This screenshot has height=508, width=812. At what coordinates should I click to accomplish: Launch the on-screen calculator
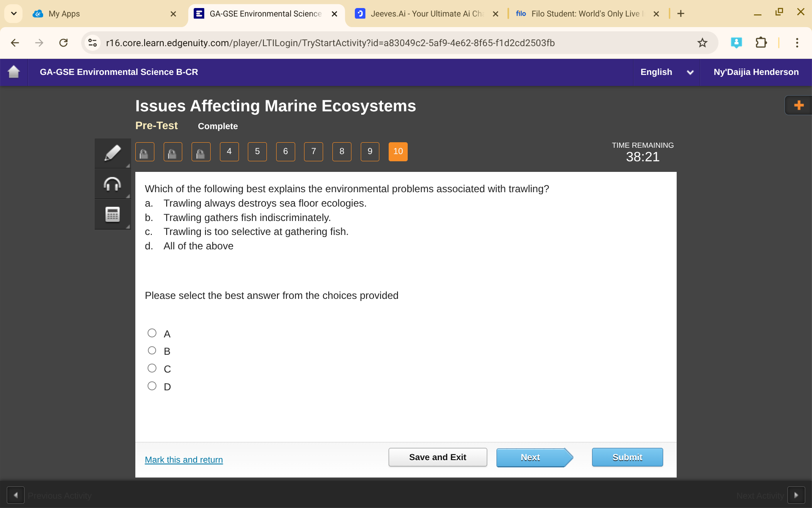[x=112, y=214]
